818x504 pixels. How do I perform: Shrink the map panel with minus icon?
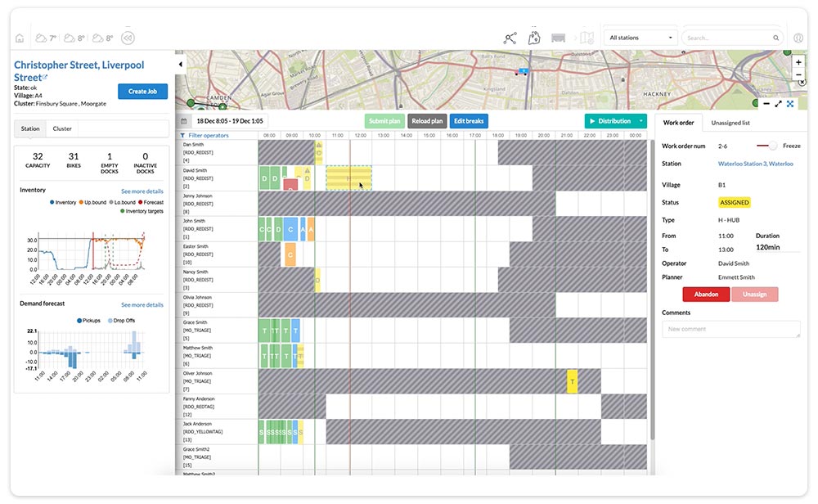pyautogui.click(x=766, y=104)
